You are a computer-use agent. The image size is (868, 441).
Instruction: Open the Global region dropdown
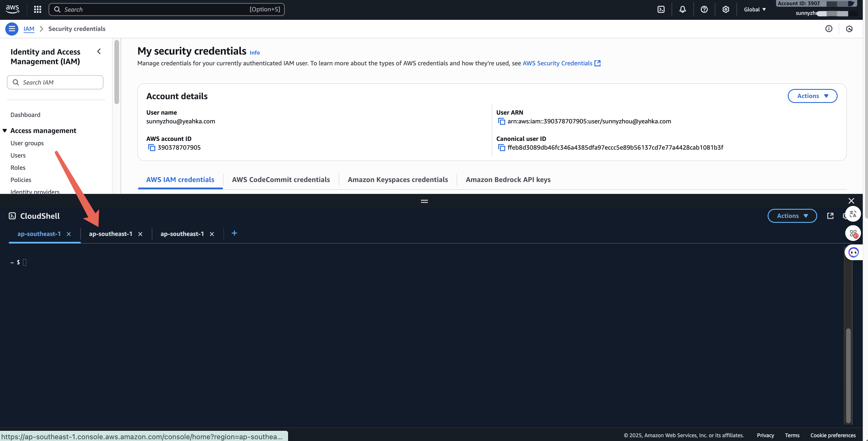click(755, 9)
